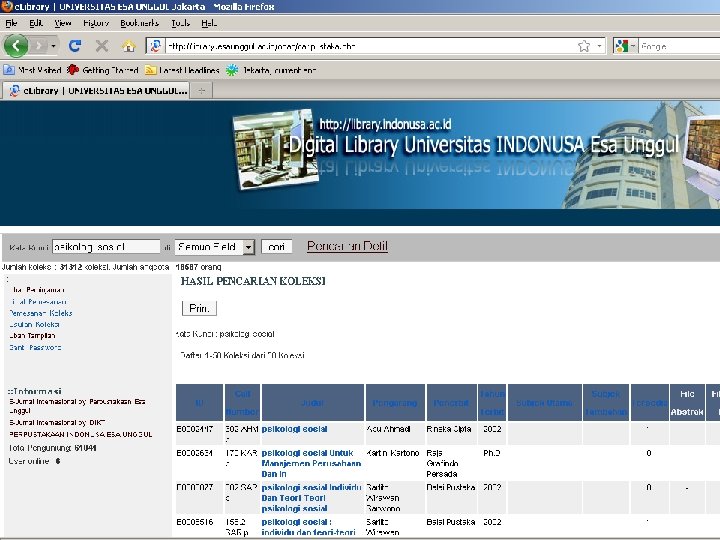Open 'psikologi sosial Individu Dan Teori' title
The width and height of the screenshot is (720, 540).
[x=311, y=498]
